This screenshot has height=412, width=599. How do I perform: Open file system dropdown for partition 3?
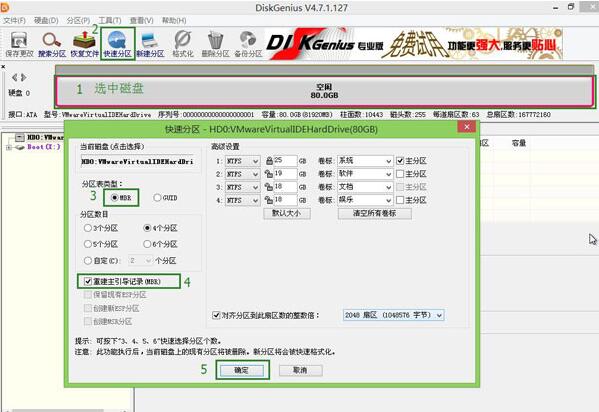tap(243, 187)
